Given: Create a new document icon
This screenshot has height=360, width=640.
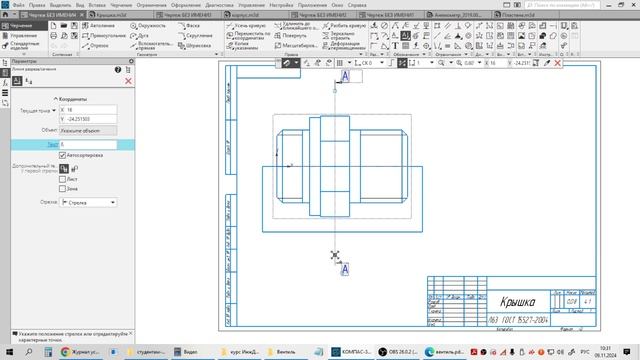Looking at the screenshot, I should pyautogui.click(x=53, y=25).
